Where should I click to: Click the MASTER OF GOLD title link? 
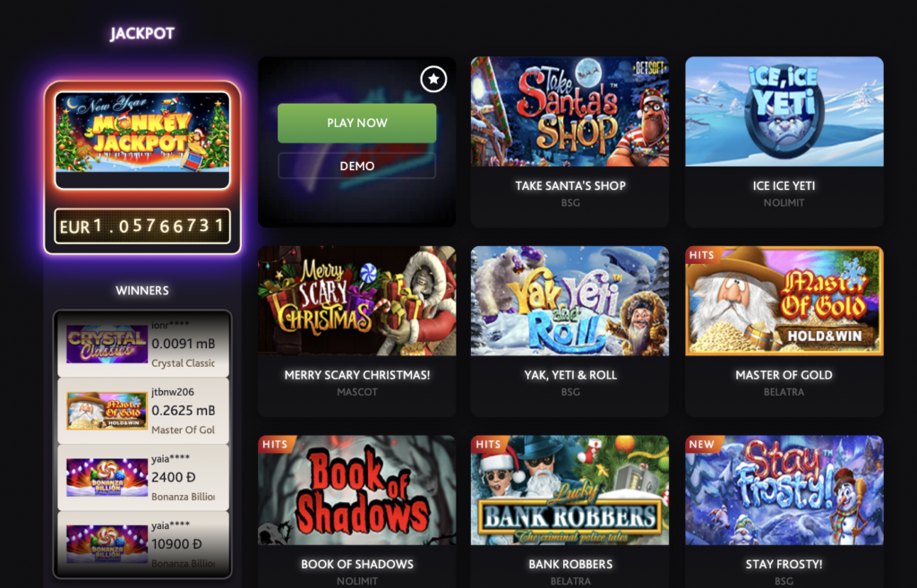784,375
